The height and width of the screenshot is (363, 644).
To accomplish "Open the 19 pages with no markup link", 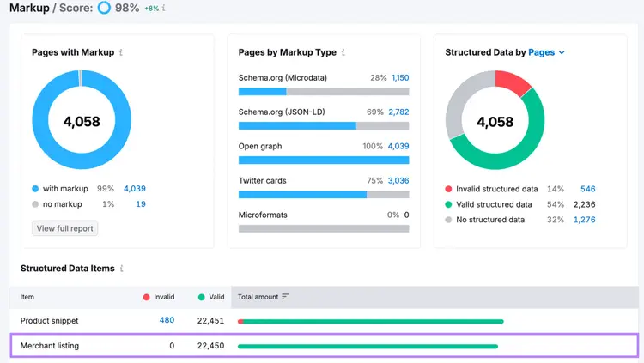I will [x=141, y=204].
